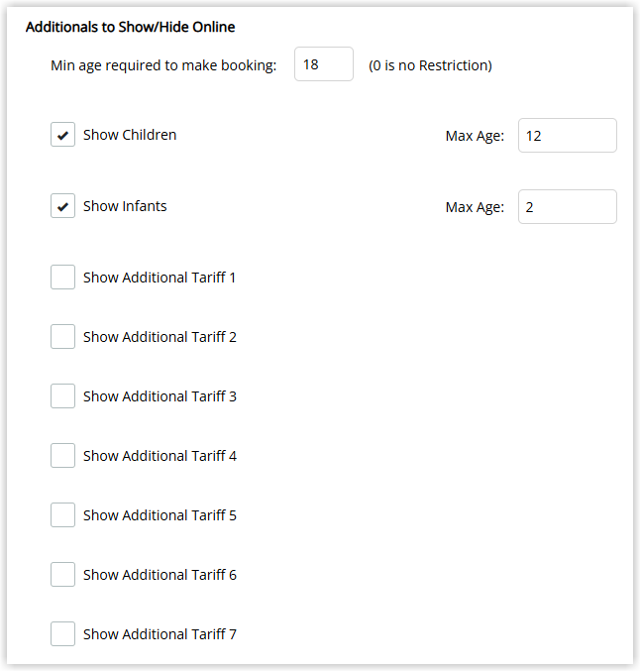Select the Show Additional Tariff 5 checkbox
641x672 pixels.
coord(63,515)
